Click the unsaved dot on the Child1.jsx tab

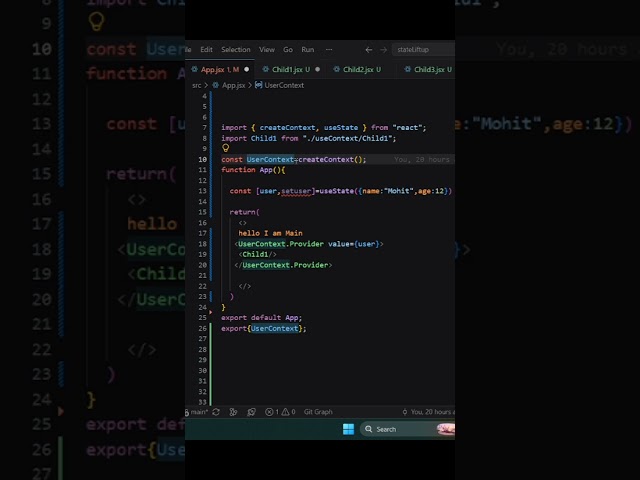coord(318,69)
